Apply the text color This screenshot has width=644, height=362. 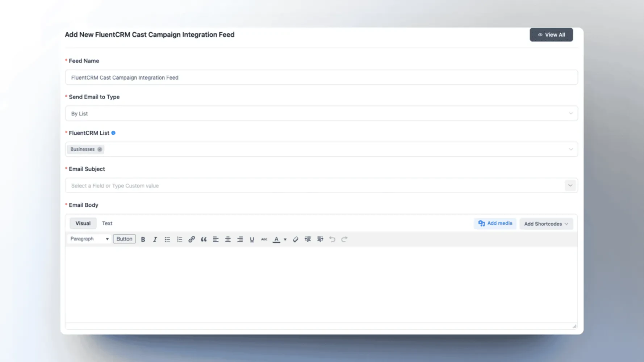click(276, 239)
